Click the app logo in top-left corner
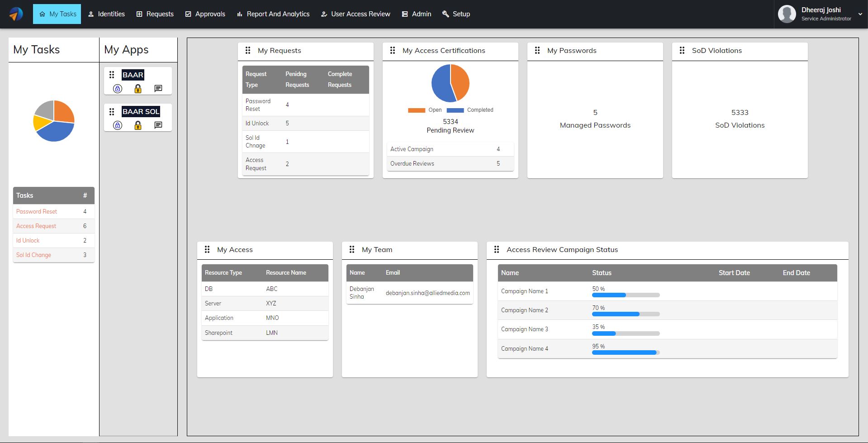This screenshot has width=868, height=443. click(16, 14)
